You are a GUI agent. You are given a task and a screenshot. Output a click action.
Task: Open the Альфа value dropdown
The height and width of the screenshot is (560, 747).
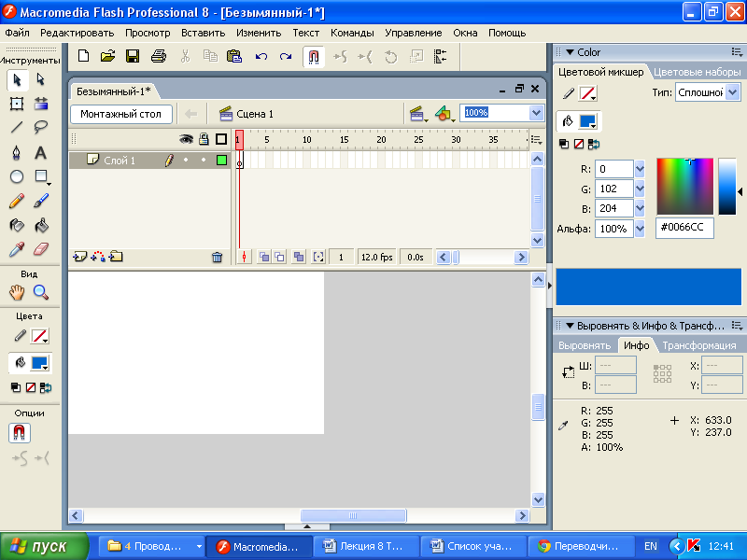point(640,229)
